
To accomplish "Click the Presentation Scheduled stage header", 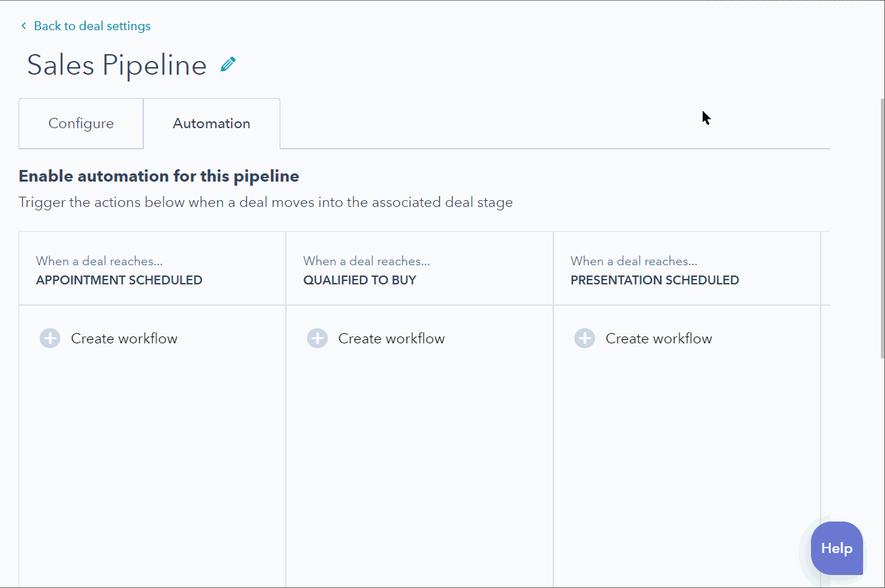I will point(655,280).
